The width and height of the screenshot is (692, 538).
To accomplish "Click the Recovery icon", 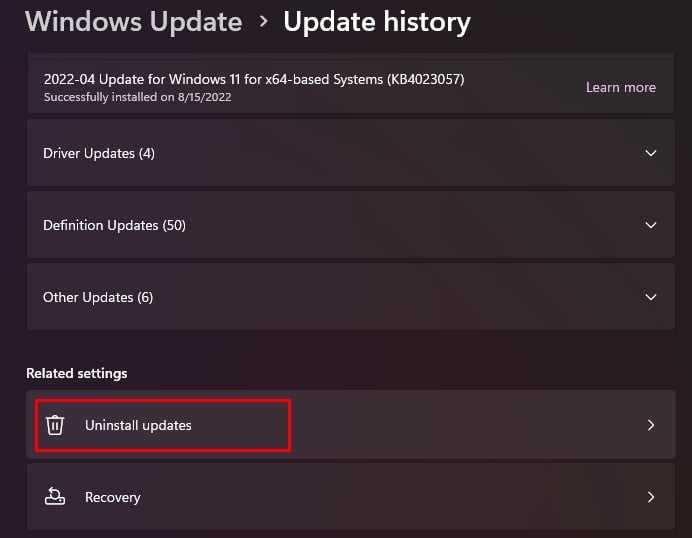I will pos(55,497).
